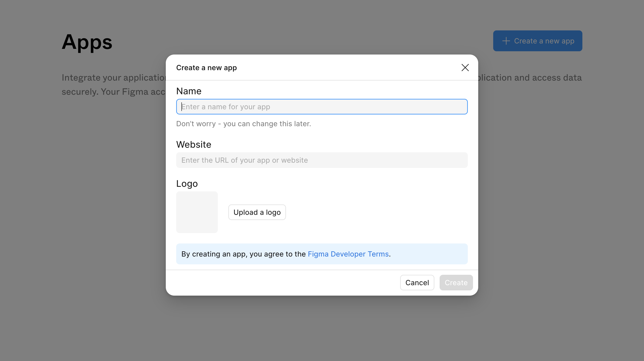
Task: Click the Upload a logo button
Action: (257, 212)
